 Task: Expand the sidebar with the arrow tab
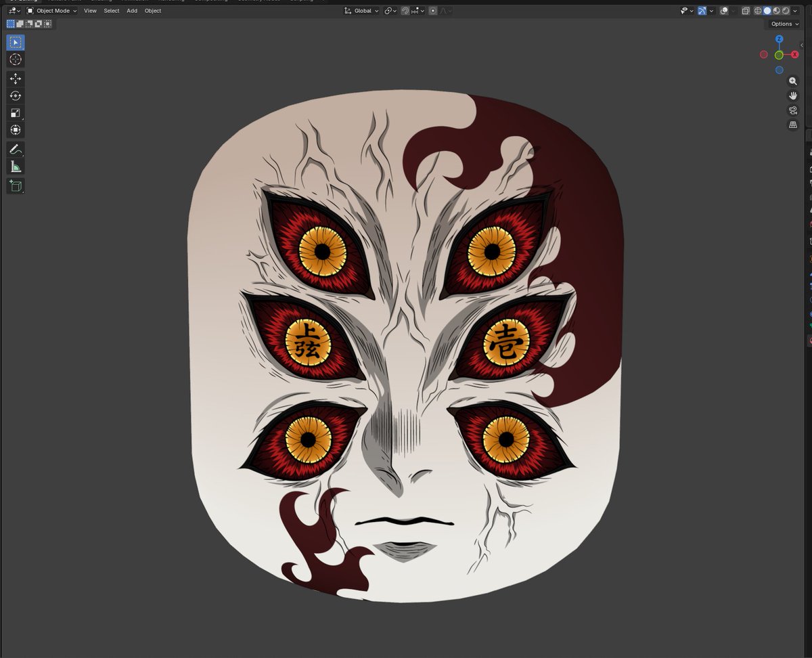coord(802,45)
